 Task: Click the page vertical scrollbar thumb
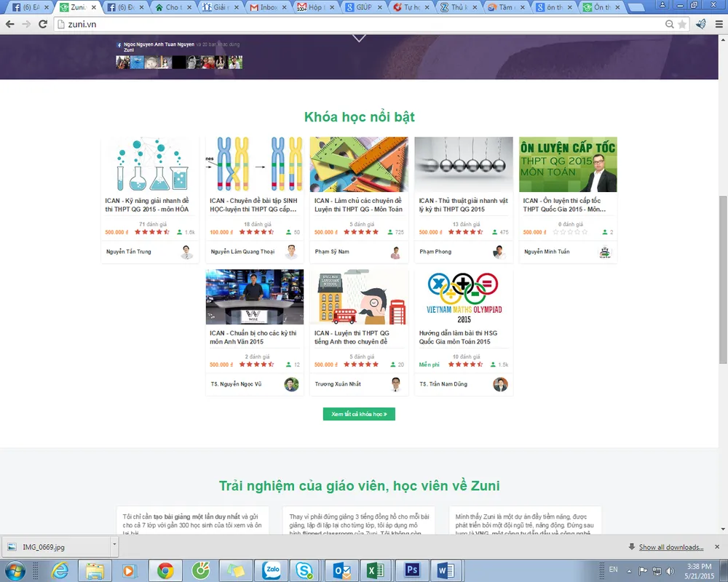723,280
